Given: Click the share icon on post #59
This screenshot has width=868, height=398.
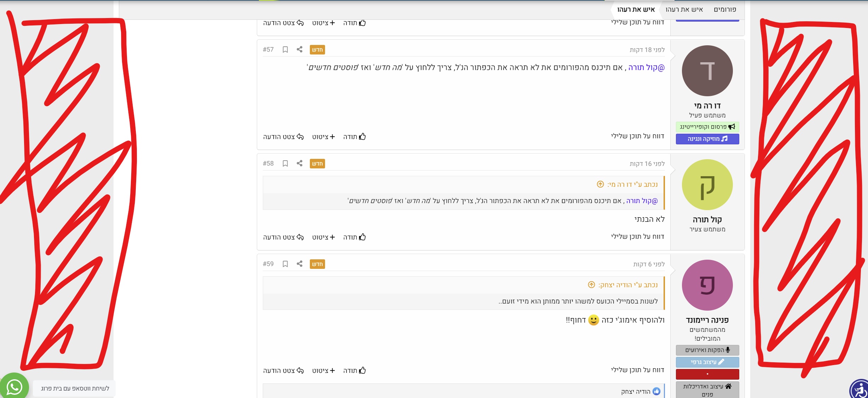Looking at the screenshot, I should (x=300, y=264).
